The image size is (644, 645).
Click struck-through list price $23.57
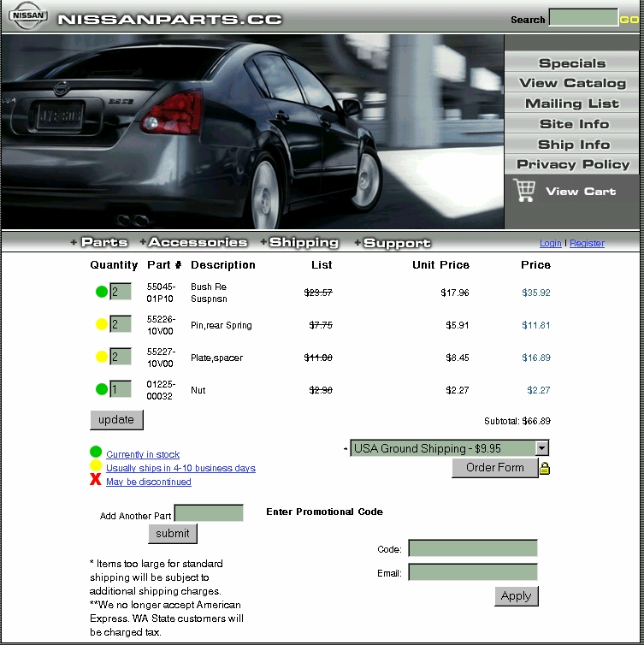[x=318, y=293]
